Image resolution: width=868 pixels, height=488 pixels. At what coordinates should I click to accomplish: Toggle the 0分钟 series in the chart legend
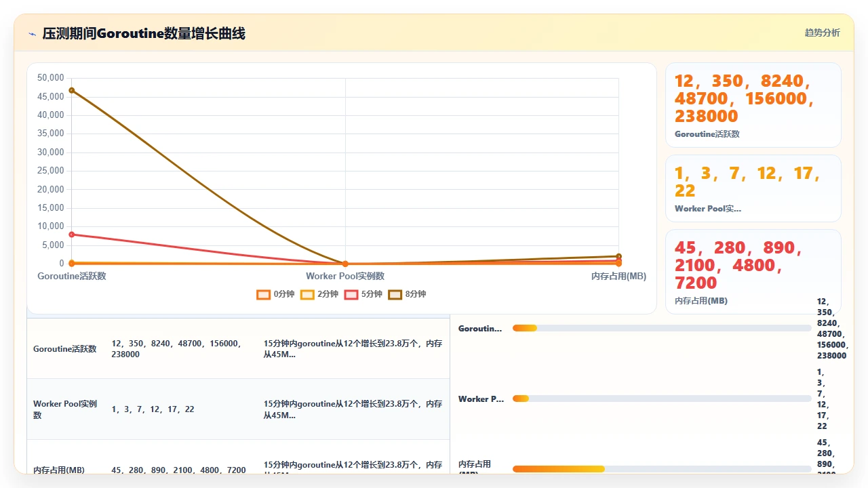pyautogui.click(x=275, y=294)
